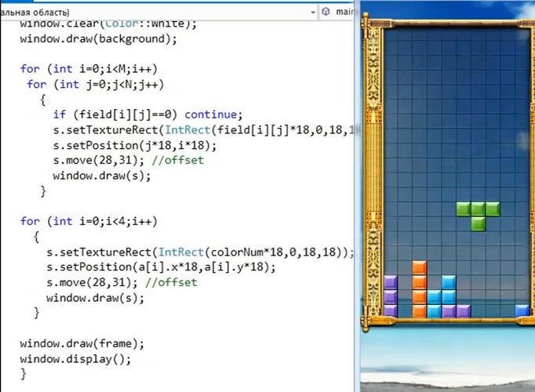Click the "continue" keyword in the code

[x=210, y=114]
